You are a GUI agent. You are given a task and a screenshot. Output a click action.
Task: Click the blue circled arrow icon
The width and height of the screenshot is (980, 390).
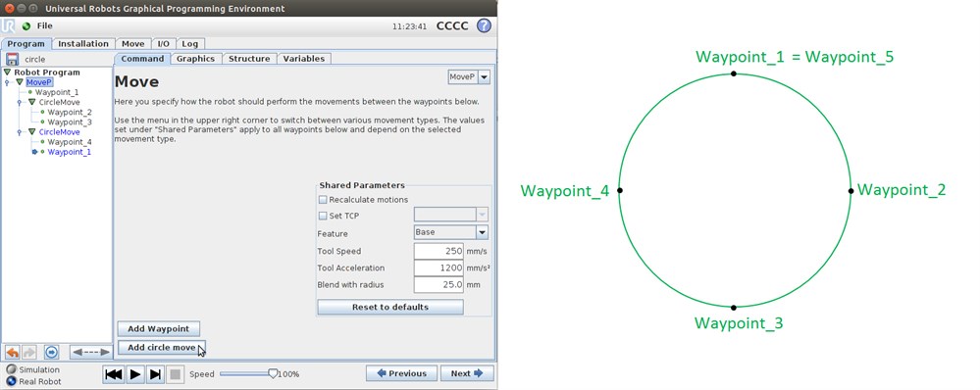51,352
